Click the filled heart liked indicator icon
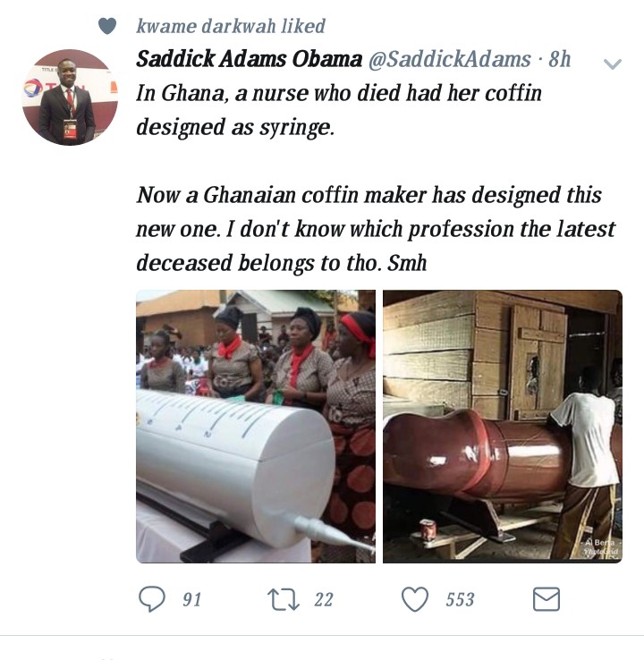Image resolution: width=644 pixels, height=660 pixels. [x=107, y=26]
